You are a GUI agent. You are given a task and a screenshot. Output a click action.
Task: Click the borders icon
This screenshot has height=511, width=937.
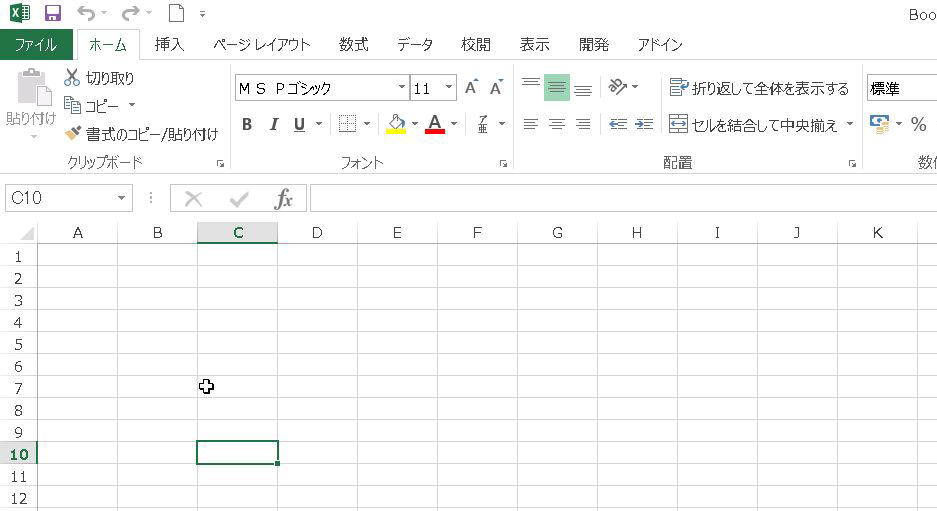[x=347, y=124]
